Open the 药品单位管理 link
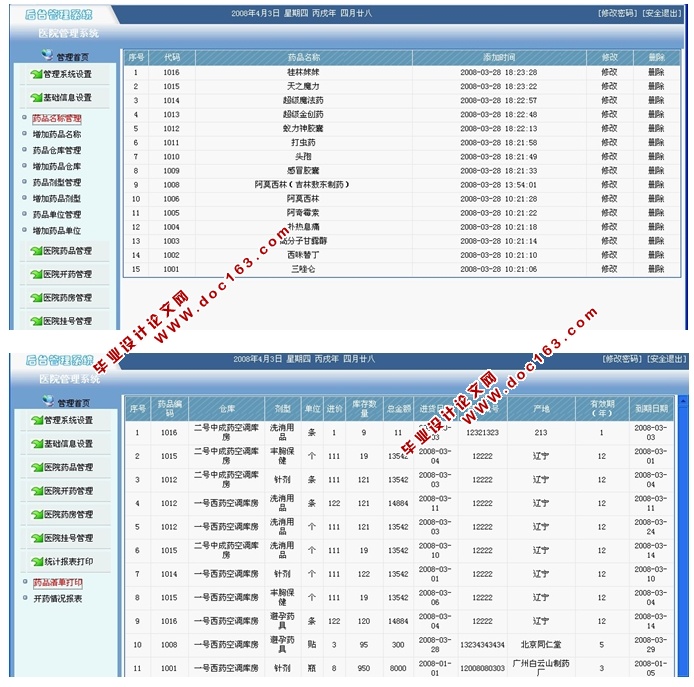The height and width of the screenshot is (687, 694). (57, 215)
